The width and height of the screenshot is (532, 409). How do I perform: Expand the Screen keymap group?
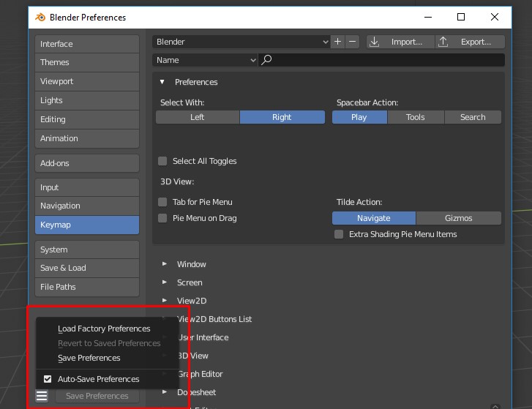165,282
